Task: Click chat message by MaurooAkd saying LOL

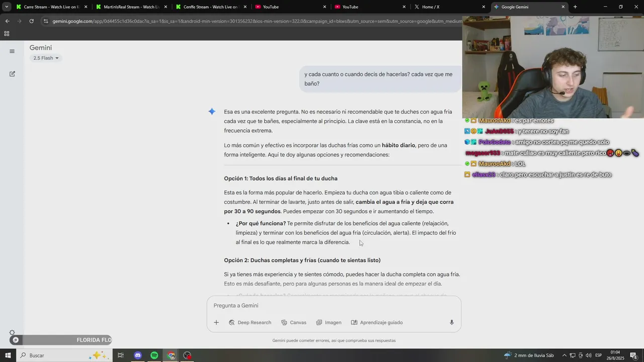Action: click(496, 164)
